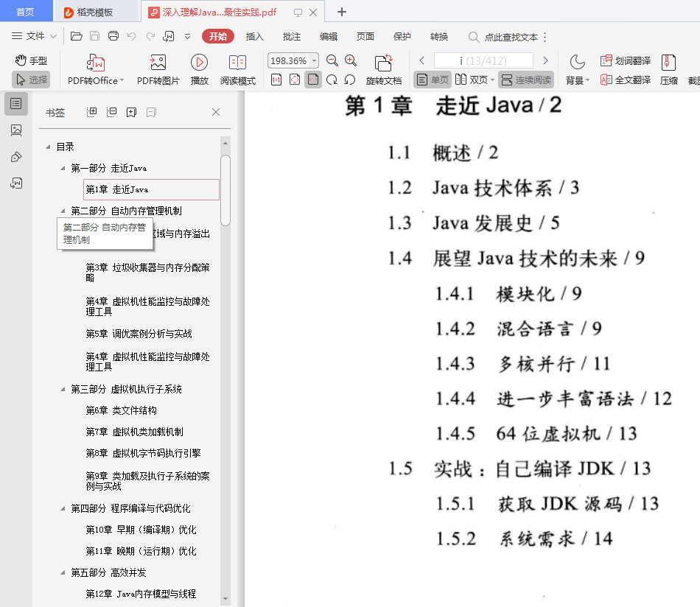700x607 pixels.
Task: Enter 阅读模式 reading mode
Action: tap(238, 70)
